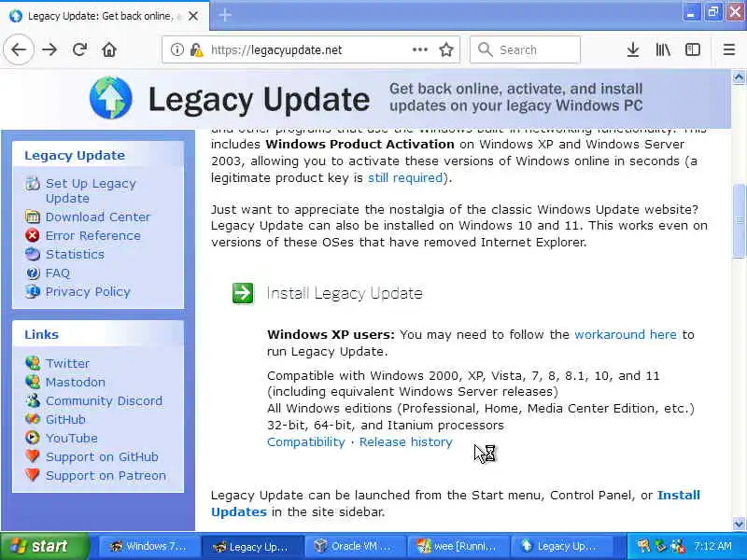
Task: Close the Legacy Update browser tab
Action: (193, 16)
